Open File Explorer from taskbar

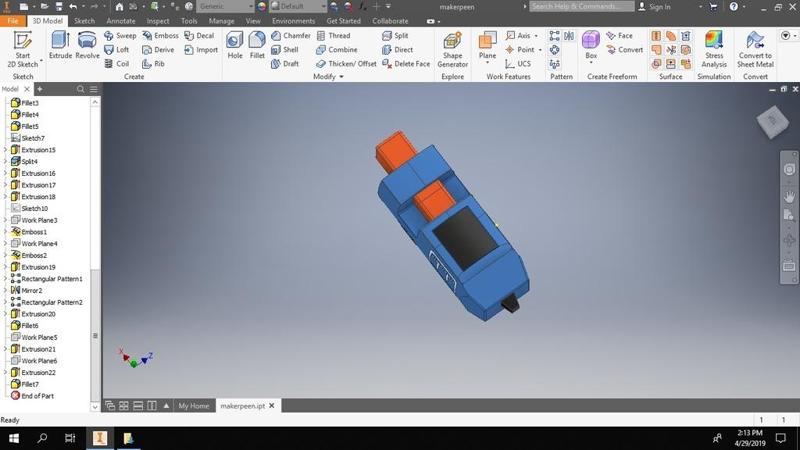pyautogui.click(x=128, y=438)
